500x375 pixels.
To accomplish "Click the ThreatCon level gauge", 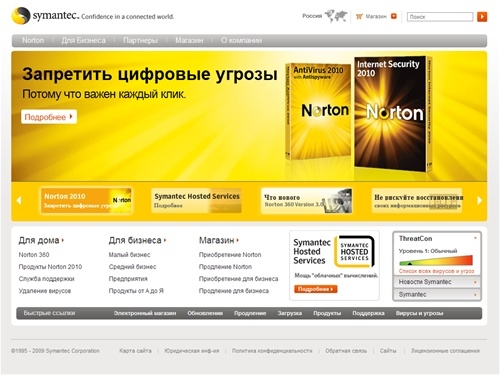I will point(436,260).
